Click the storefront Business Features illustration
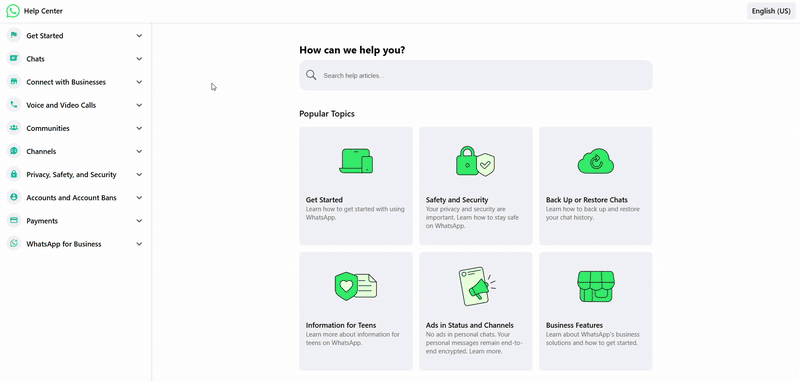This screenshot has width=800, height=382. (x=596, y=286)
